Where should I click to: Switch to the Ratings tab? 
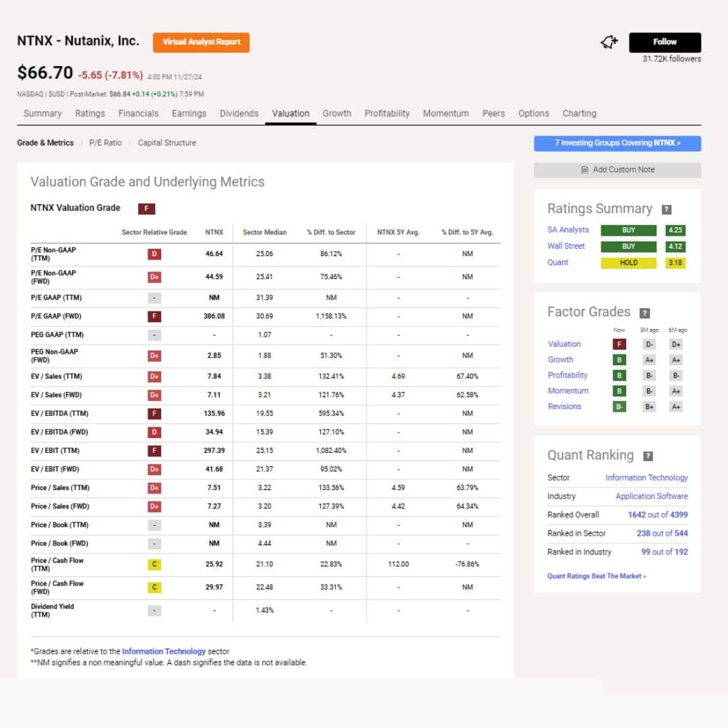90,114
